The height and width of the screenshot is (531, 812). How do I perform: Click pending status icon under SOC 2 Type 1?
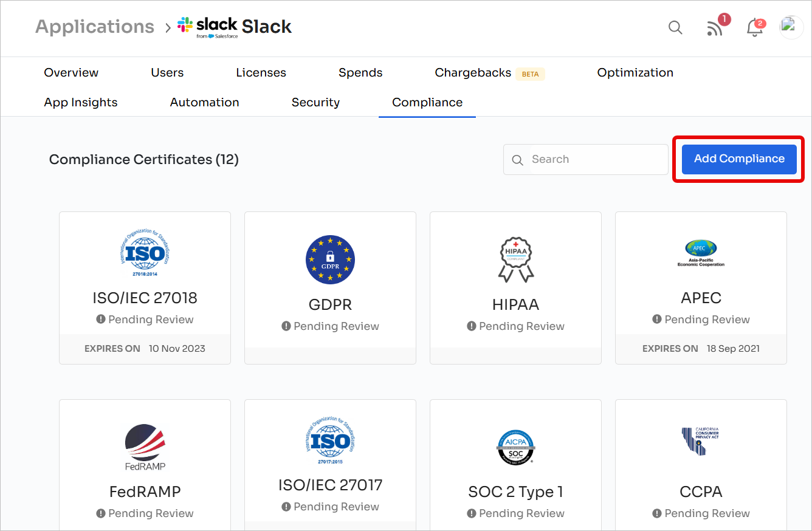click(x=472, y=513)
